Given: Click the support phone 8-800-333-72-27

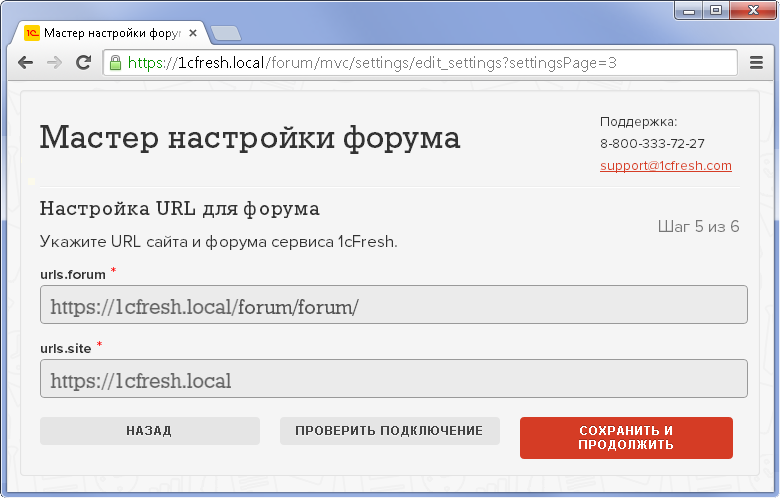Looking at the screenshot, I should [x=652, y=144].
